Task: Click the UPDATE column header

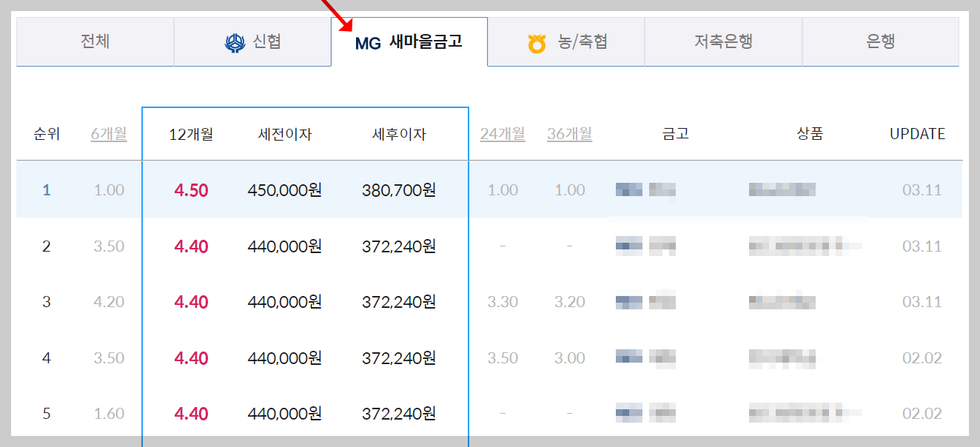Action: click(917, 134)
